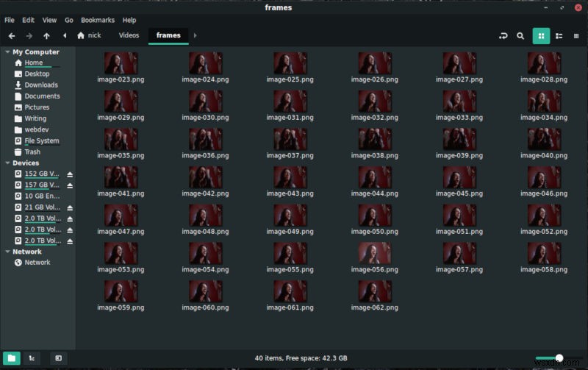588x370 pixels.
Task: Eject the 21 GB volume
Action: click(x=70, y=207)
